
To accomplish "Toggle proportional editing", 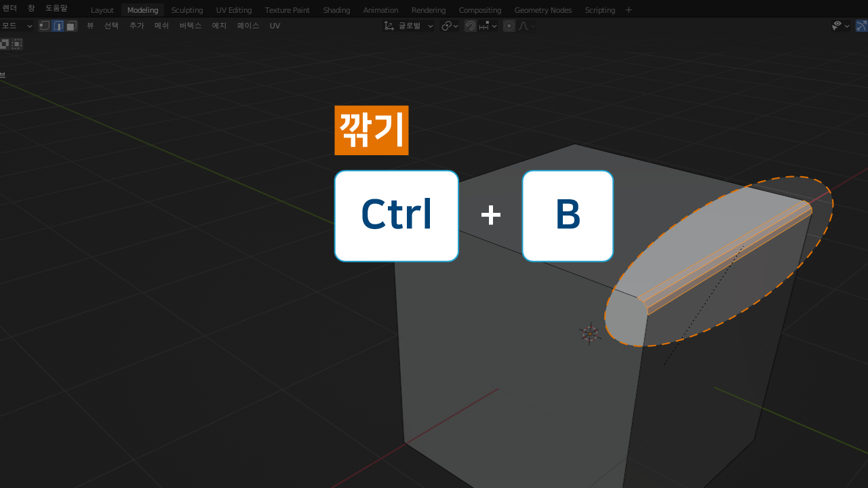I will pyautogui.click(x=509, y=26).
